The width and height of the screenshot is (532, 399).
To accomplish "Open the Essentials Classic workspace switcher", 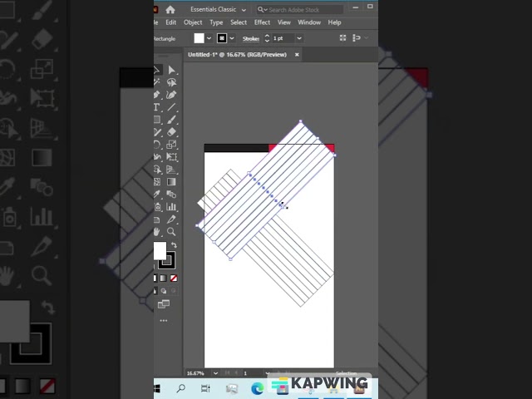I will click(218, 9).
